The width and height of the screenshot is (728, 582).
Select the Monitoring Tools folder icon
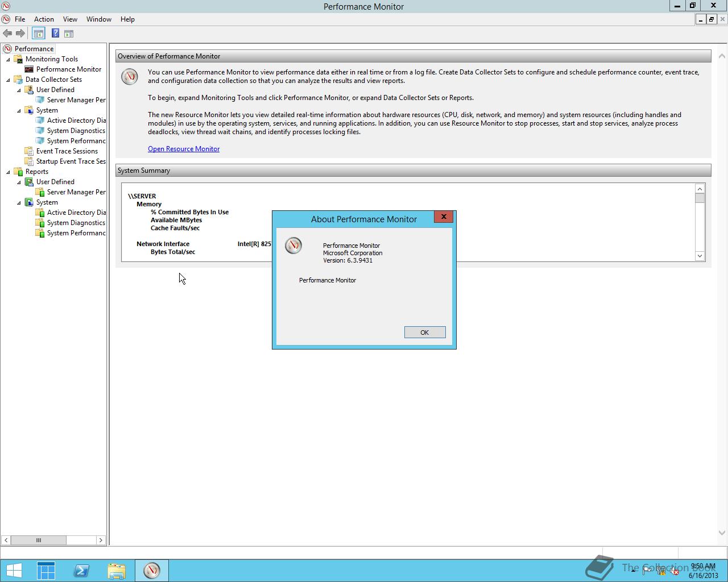click(18, 59)
